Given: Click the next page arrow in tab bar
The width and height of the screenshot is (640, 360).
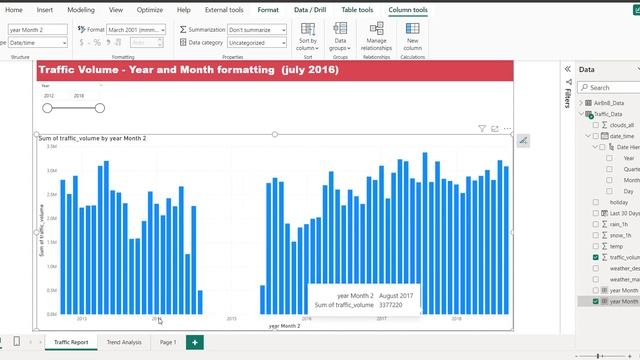Looking at the screenshot, I should (x=40, y=342).
